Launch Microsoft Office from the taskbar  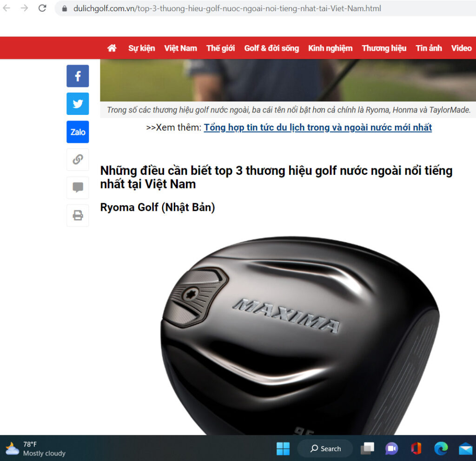click(416, 449)
